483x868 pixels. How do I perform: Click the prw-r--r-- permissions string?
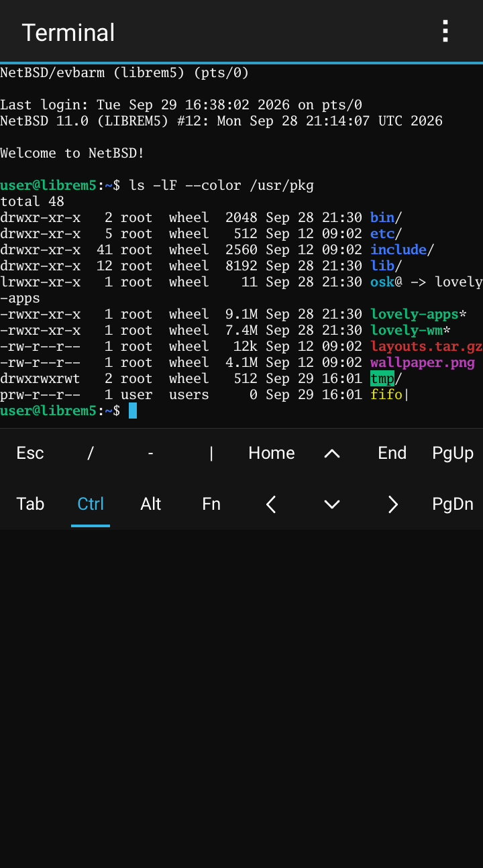(40, 394)
